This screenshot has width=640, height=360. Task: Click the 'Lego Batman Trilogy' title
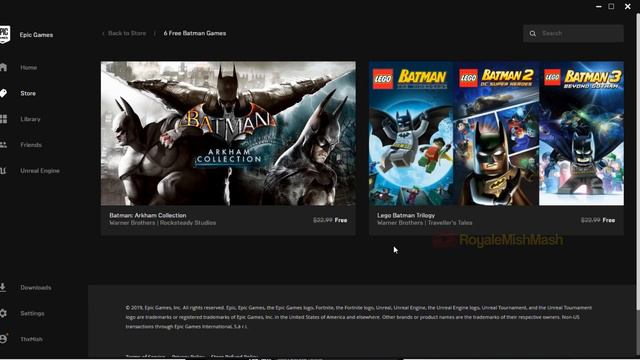406,215
